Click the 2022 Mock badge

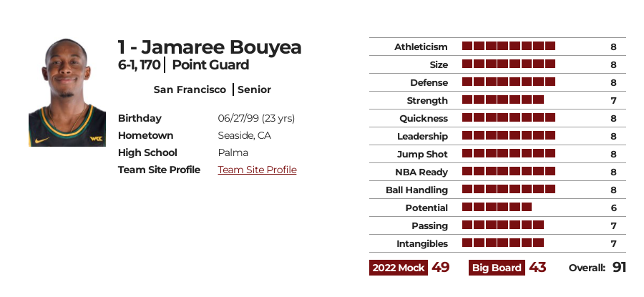pos(399,268)
